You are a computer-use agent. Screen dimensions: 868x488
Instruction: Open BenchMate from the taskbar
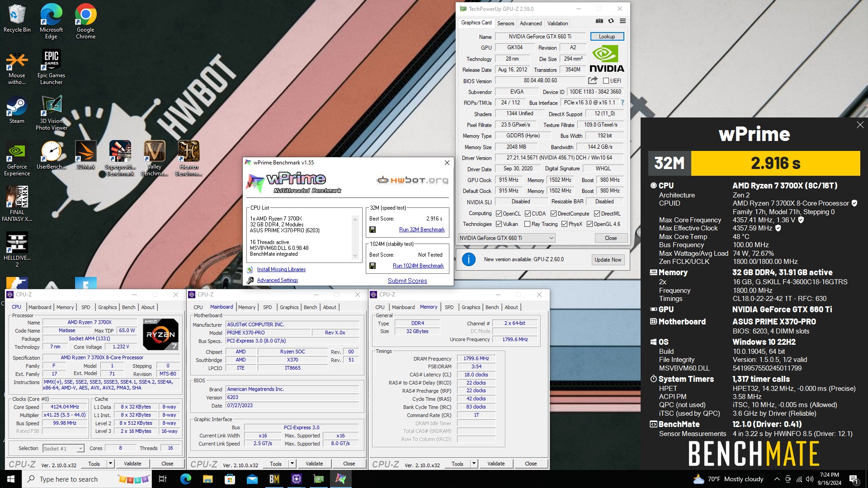(274, 479)
